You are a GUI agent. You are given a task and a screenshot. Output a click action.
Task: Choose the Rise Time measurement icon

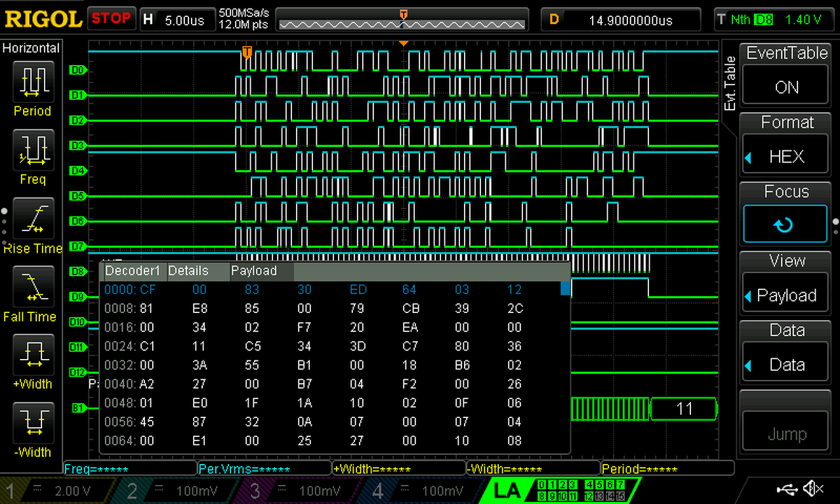coord(32,219)
